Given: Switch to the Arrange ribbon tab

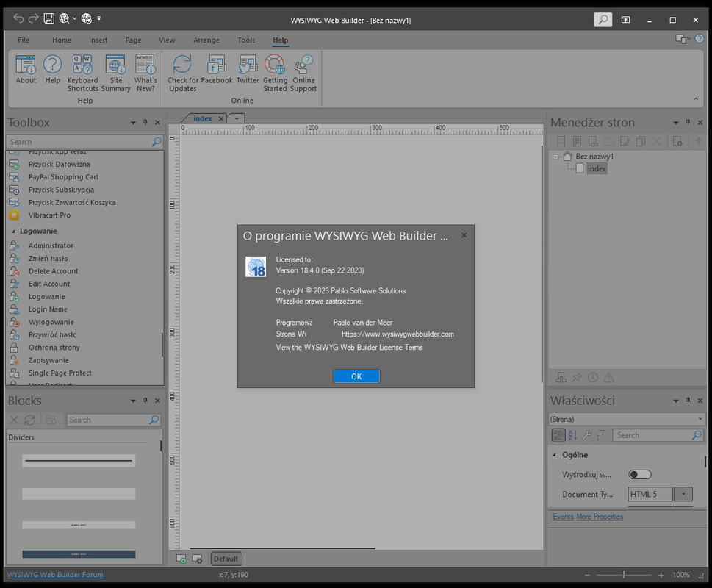Looking at the screenshot, I should [206, 40].
